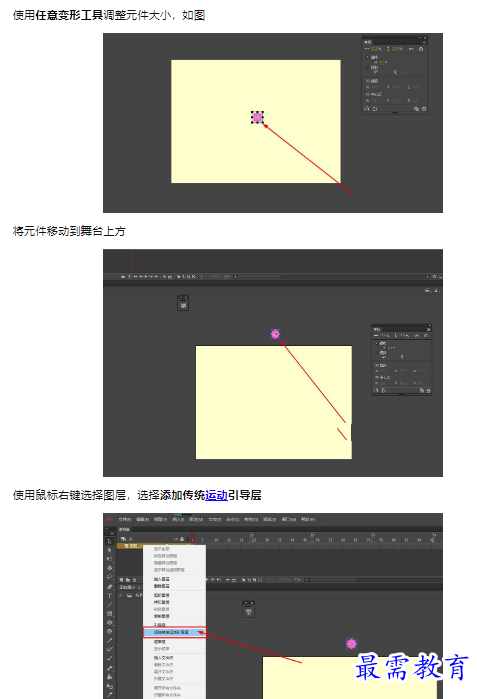Select the Free Transform tool in toolbar
The width and height of the screenshot is (477, 699).
pos(110,559)
